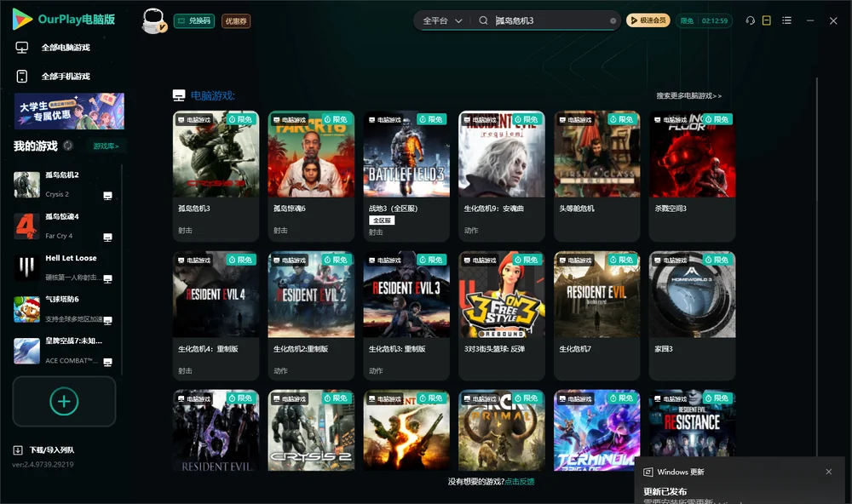Viewport: 852px width, 504px height.
Task: Click 搜索更多电脑游戏>> link
Action: coord(688,95)
